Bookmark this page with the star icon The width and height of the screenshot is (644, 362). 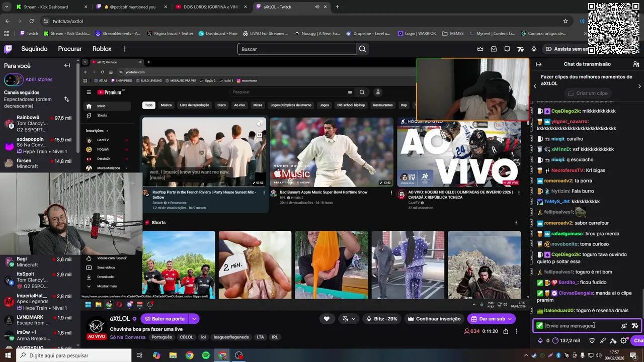566,21
